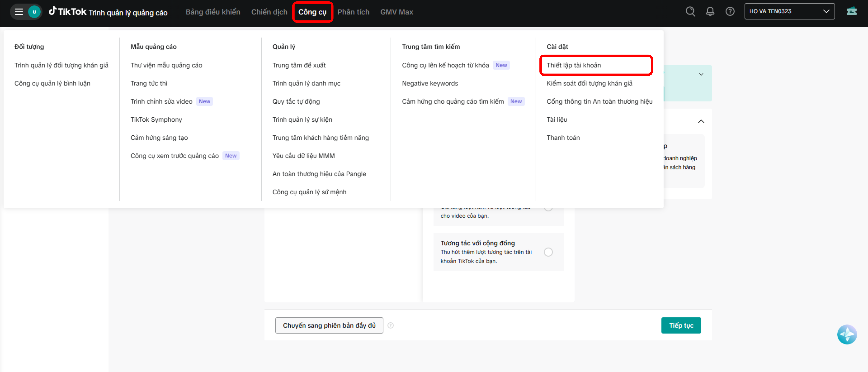Select Thiết lập tài khoản menu item
The width and height of the screenshot is (868, 372).
[x=573, y=65]
